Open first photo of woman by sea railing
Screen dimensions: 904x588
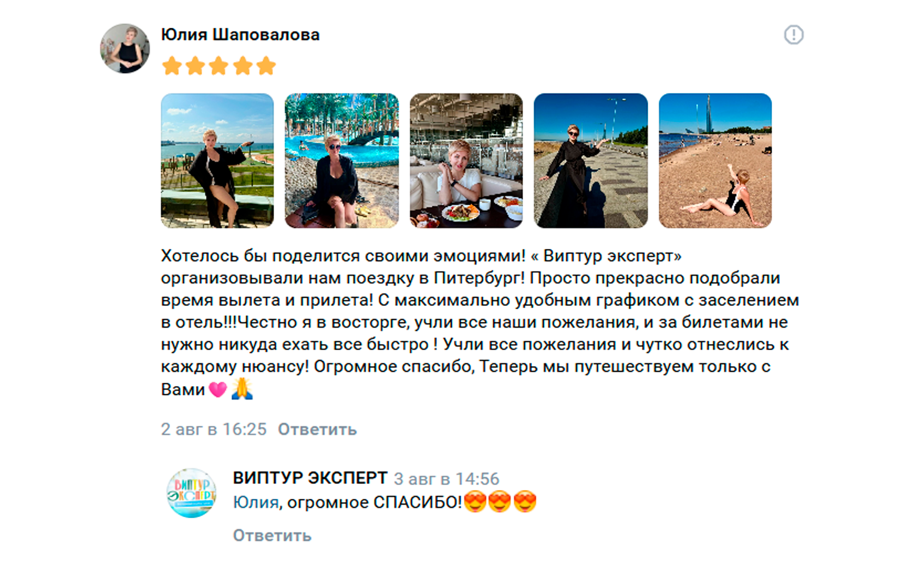217,161
